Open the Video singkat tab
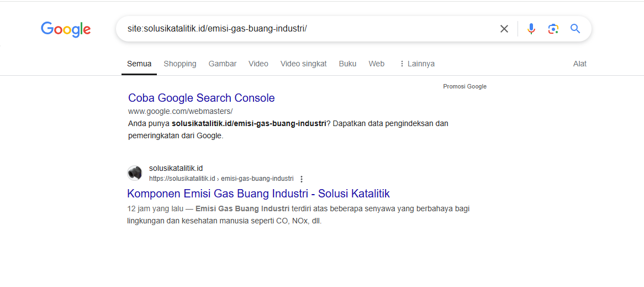The width and height of the screenshot is (644, 287). [304, 64]
